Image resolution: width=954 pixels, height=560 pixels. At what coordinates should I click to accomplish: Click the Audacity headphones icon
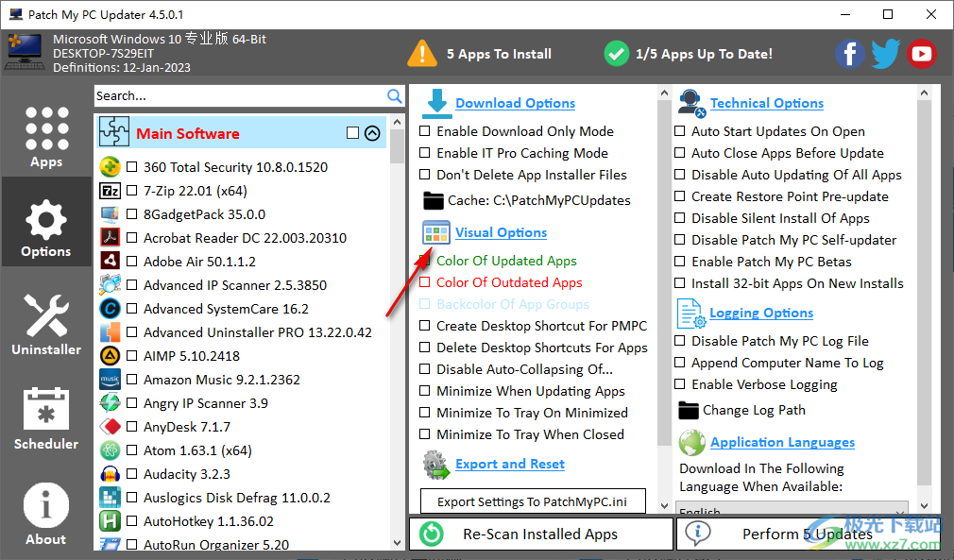click(x=110, y=474)
